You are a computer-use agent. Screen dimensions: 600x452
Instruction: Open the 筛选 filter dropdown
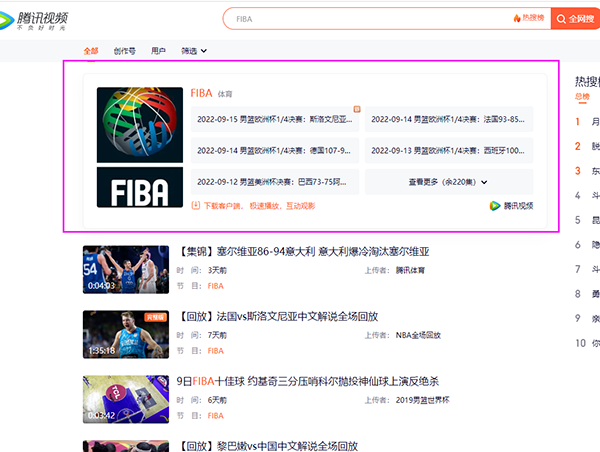pyautogui.click(x=194, y=51)
